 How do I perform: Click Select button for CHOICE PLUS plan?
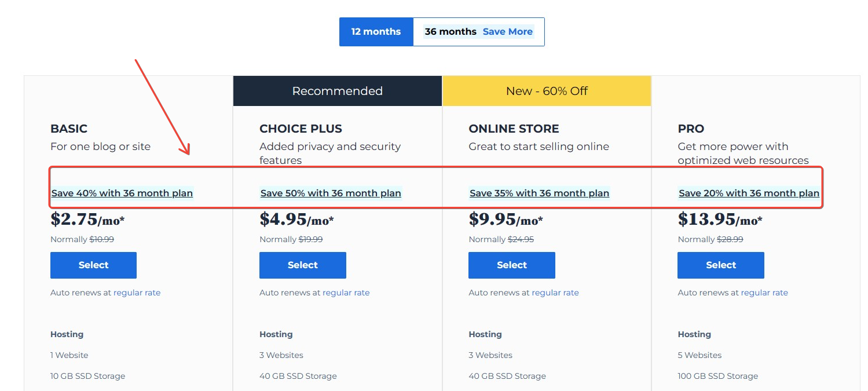coord(302,265)
